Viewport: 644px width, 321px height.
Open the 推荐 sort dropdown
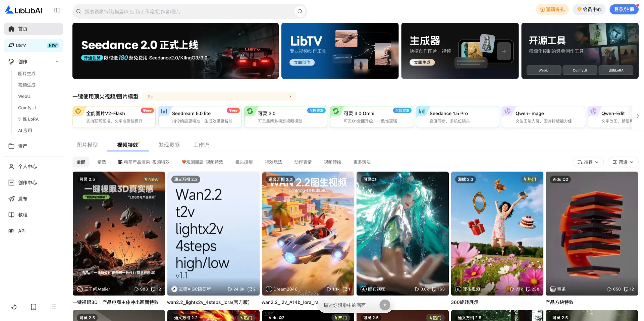[588, 162]
